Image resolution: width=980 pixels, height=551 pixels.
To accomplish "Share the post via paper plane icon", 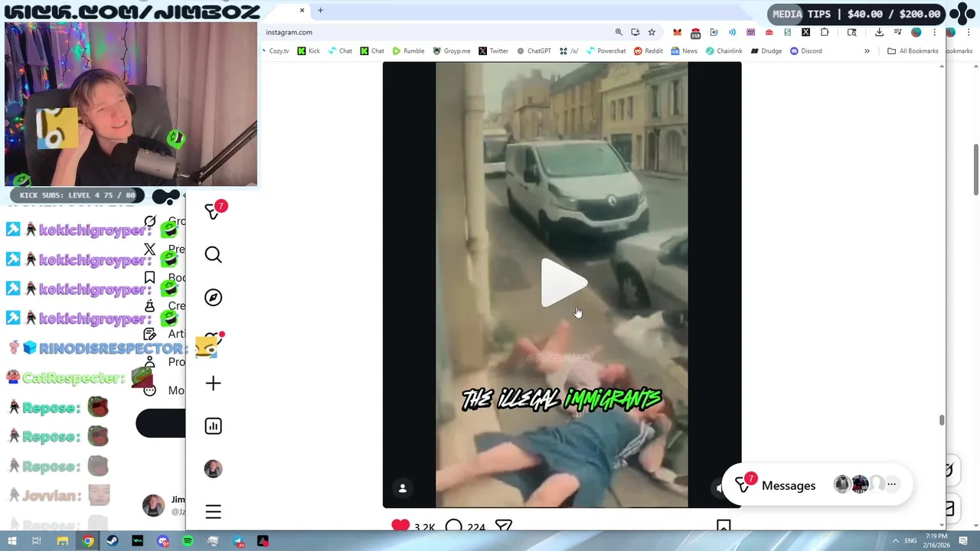I will (x=503, y=527).
